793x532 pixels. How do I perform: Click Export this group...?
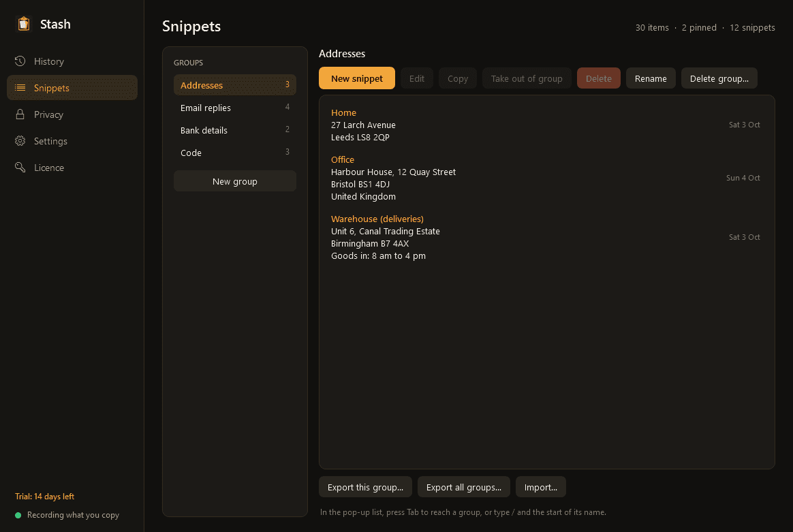365,487
